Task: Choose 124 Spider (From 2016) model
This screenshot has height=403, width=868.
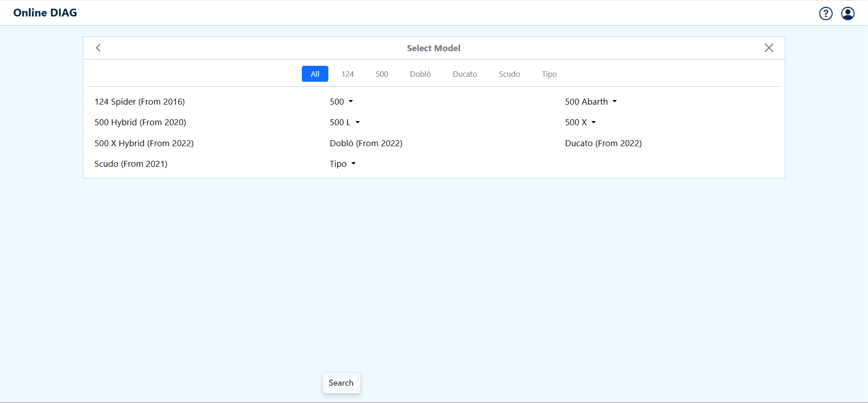Action: tap(139, 101)
